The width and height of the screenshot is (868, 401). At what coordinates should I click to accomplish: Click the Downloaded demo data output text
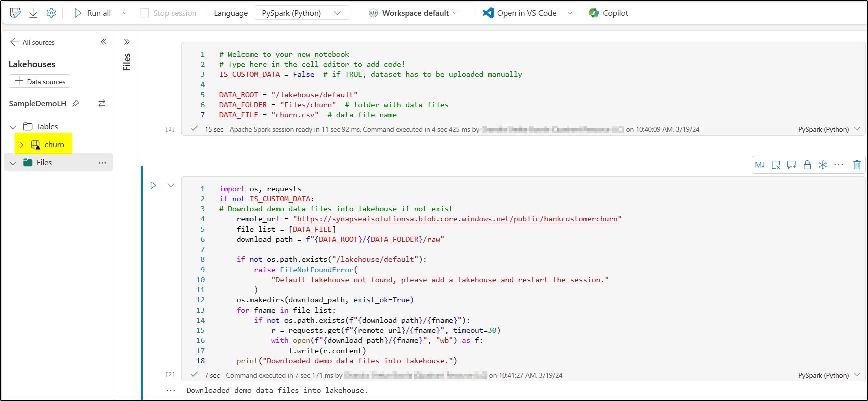click(x=277, y=390)
